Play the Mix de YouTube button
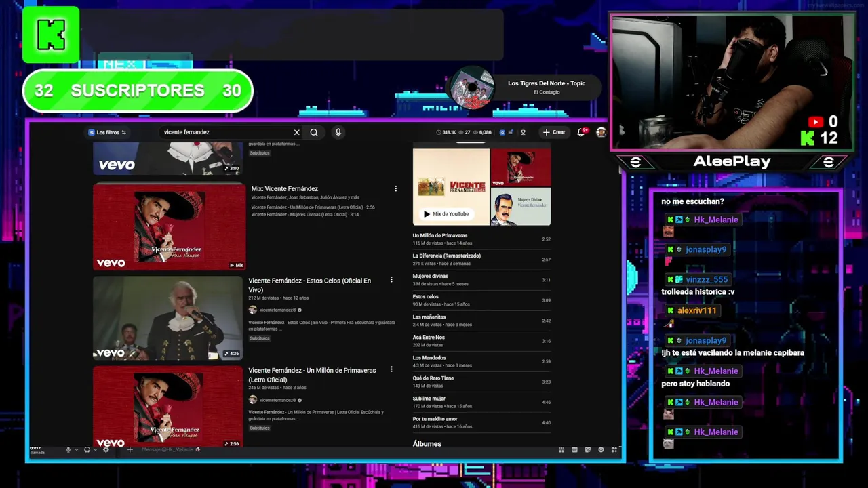 [446, 214]
